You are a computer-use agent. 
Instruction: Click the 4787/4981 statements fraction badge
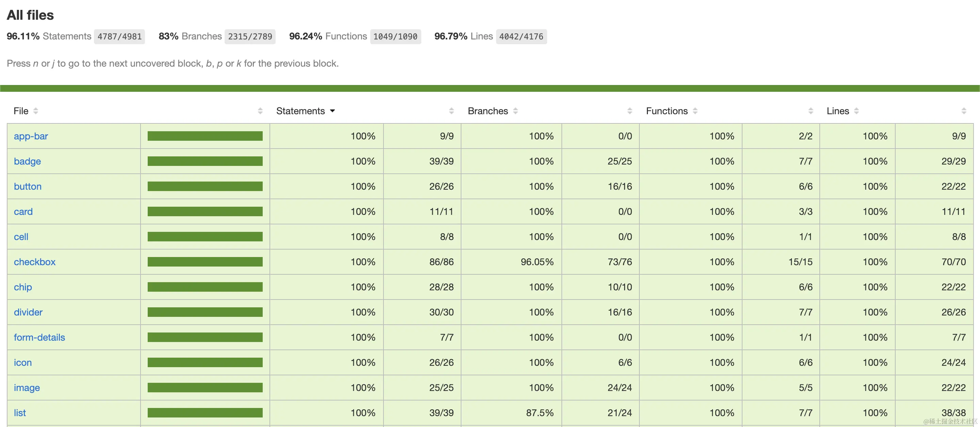coord(119,36)
